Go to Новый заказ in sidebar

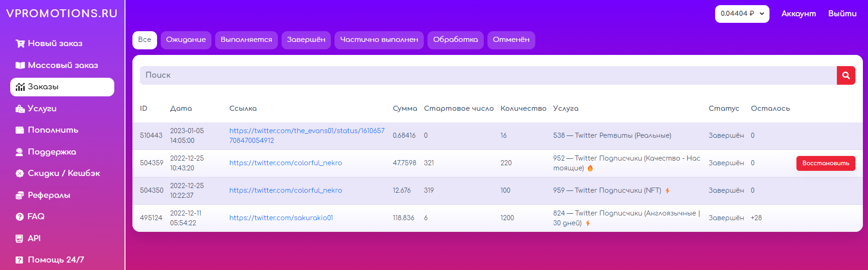pyautogui.click(x=62, y=43)
